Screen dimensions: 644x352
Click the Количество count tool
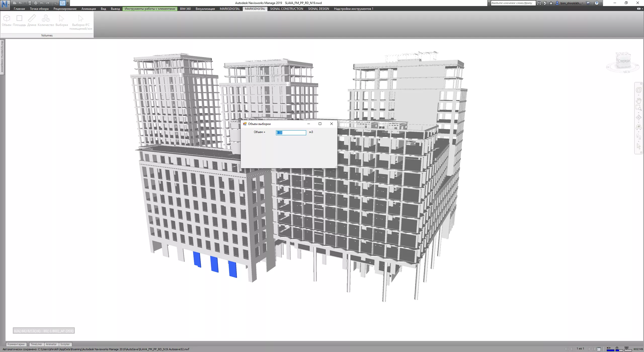pos(46,20)
